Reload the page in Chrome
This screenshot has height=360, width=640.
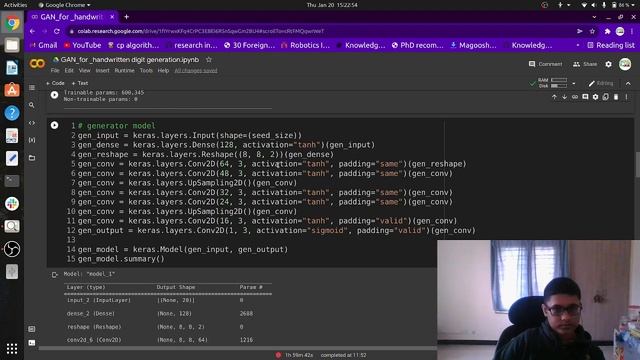57,31
